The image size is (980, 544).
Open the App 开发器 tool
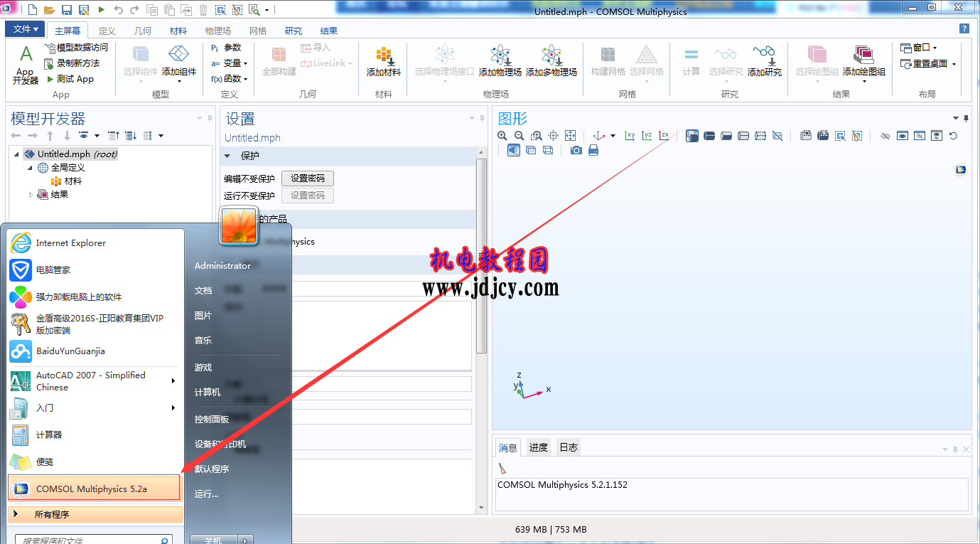pos(25,66)
